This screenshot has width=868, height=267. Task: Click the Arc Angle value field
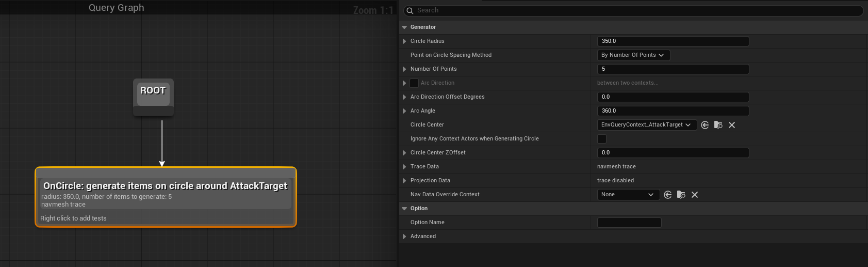(x=673, y=111)
